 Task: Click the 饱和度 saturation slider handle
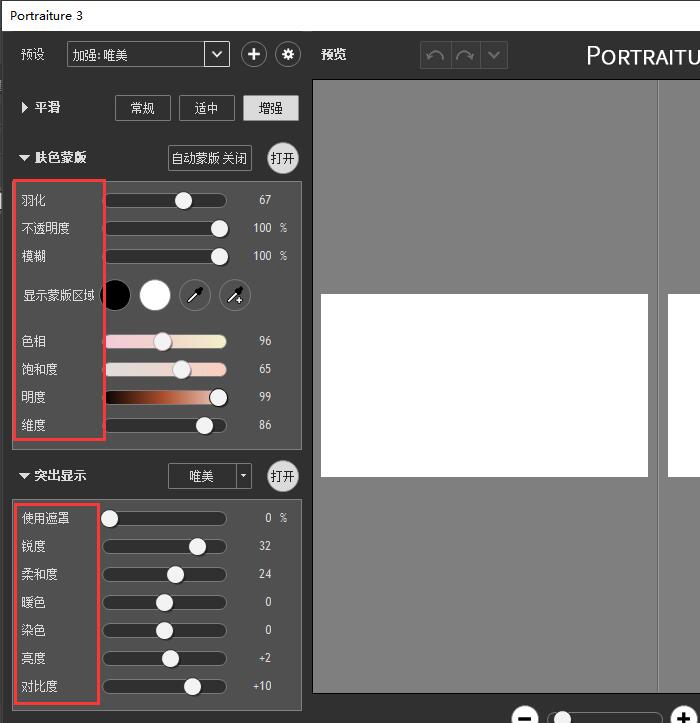182,370
